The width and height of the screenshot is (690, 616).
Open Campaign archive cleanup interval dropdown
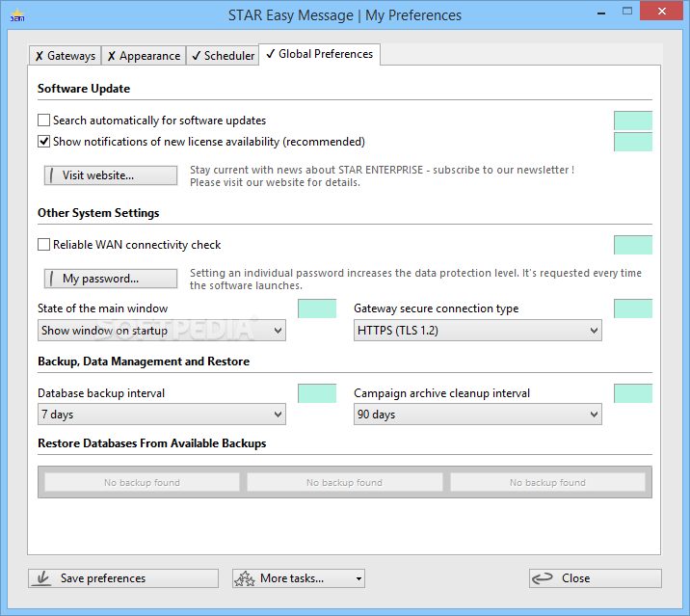[477, 415]
